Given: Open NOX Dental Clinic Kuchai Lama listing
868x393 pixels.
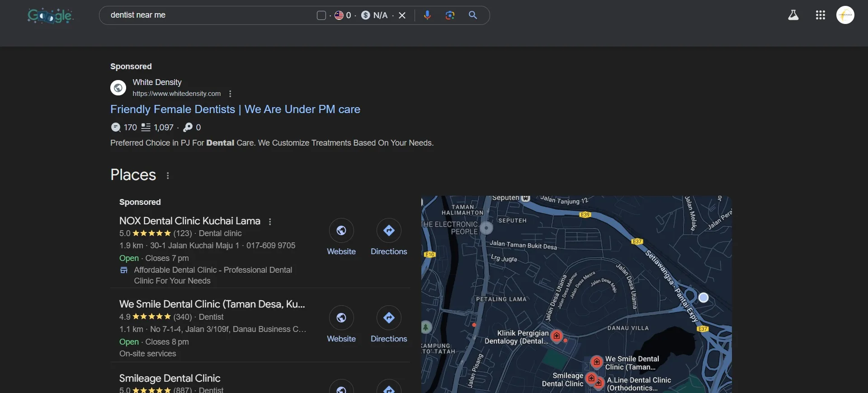Looking at the screenshot, I should click(x=190, y=221).
